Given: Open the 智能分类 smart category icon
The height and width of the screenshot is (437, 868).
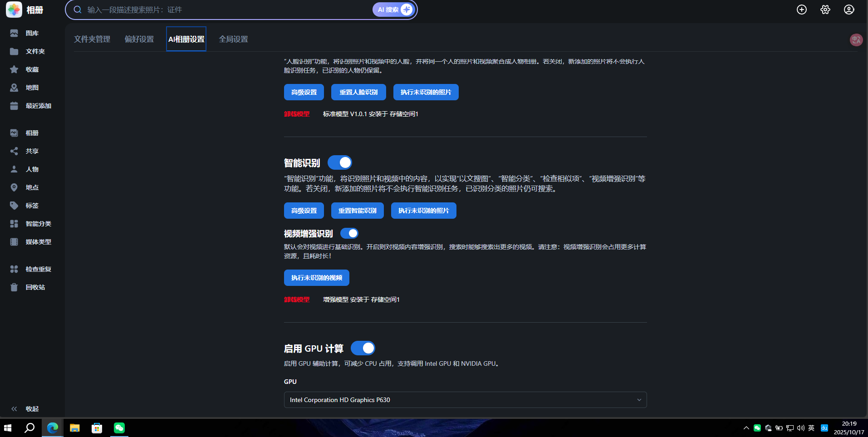Looking at the screenshot, I should [x=14, y=224].
